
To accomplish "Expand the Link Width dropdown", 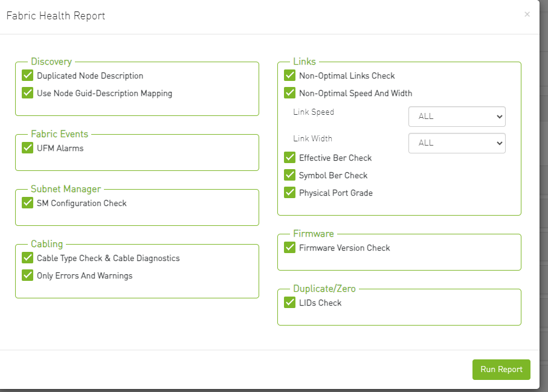I will pos(457,143).
